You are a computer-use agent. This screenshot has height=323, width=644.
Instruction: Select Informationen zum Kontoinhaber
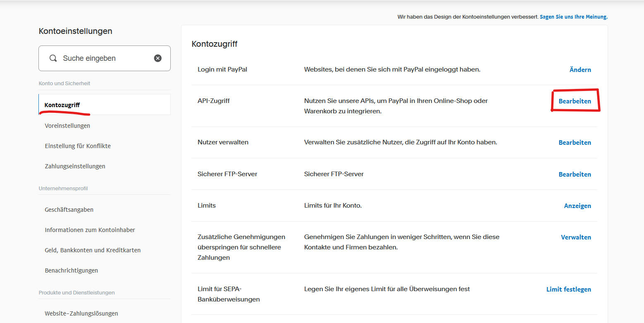click(x=90, y=230)
